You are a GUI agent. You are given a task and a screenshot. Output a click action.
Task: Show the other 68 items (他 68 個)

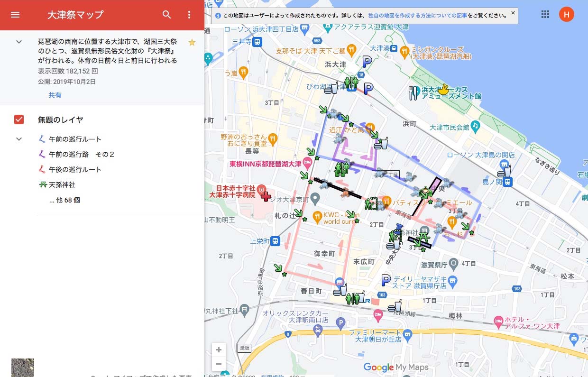click(64, 200)
